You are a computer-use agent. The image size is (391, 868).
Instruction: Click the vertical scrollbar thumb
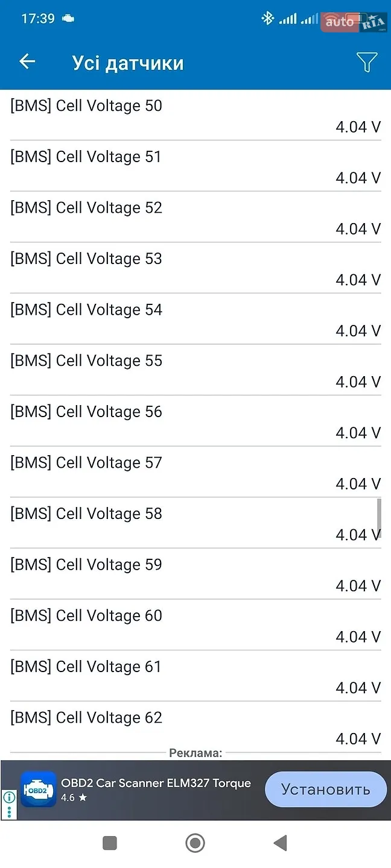pos(379,518)
